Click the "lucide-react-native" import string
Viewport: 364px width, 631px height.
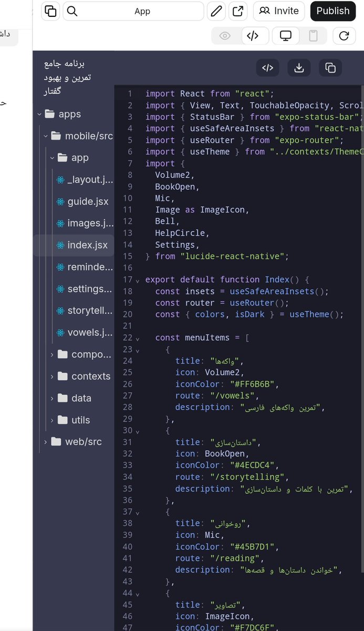pos(232,257)
